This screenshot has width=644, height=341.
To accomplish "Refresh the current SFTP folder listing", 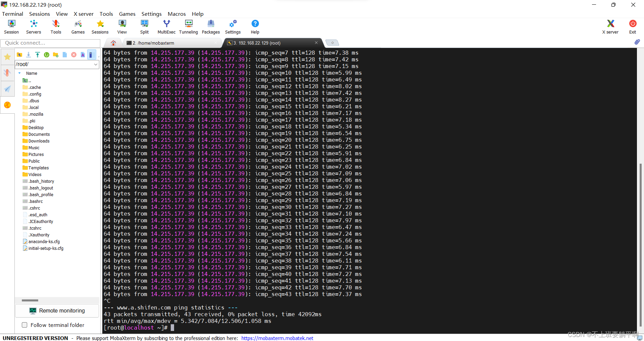I will click(x=47, y=54).
